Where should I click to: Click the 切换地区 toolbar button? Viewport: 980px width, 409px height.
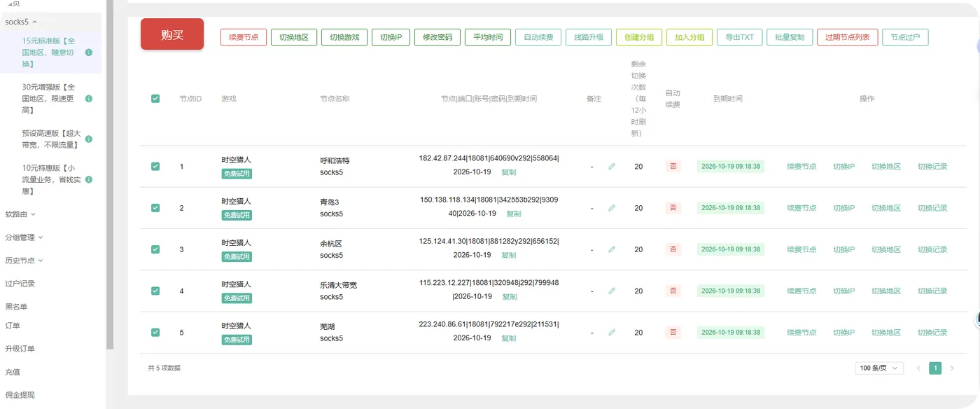pyautogui.click(x=294, y=37)
